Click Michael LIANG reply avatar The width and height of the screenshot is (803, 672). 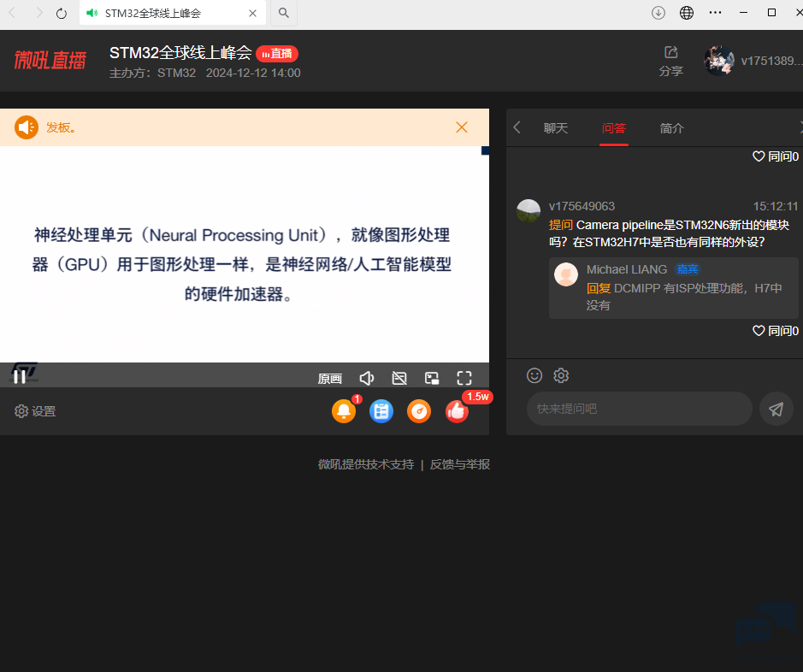point(566,274)
